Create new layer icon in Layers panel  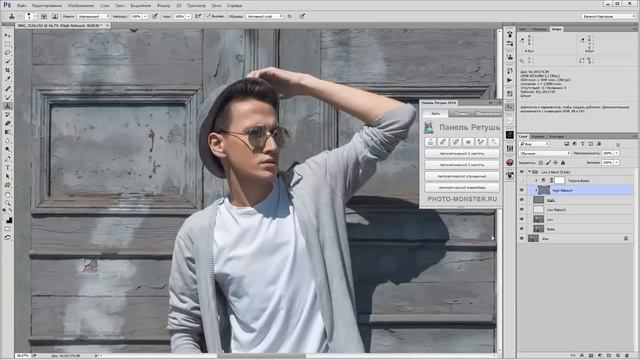click(618, 356)
